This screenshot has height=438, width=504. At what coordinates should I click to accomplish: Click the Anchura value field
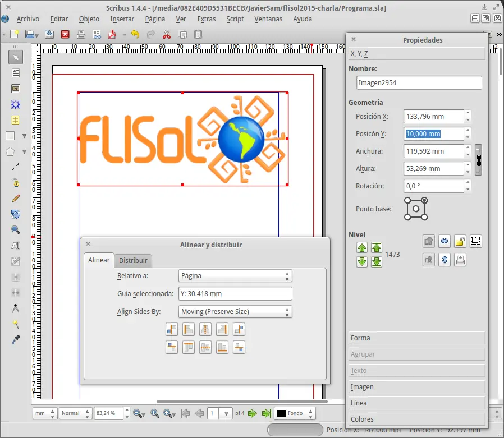click(434, 151)
